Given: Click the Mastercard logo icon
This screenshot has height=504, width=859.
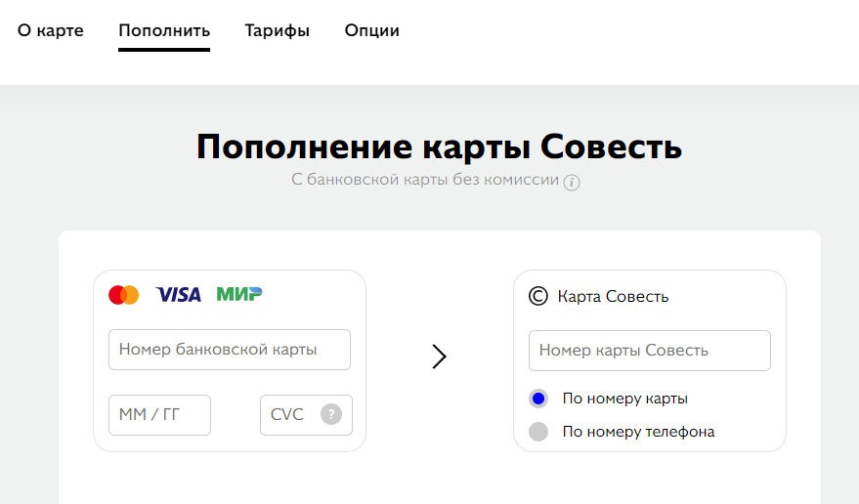Looking at the screenshot, I should [x=124, y=295].
